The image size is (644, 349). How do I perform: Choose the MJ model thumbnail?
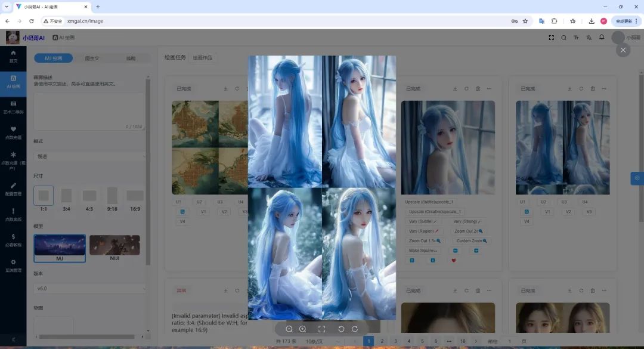tap(60, 248)
